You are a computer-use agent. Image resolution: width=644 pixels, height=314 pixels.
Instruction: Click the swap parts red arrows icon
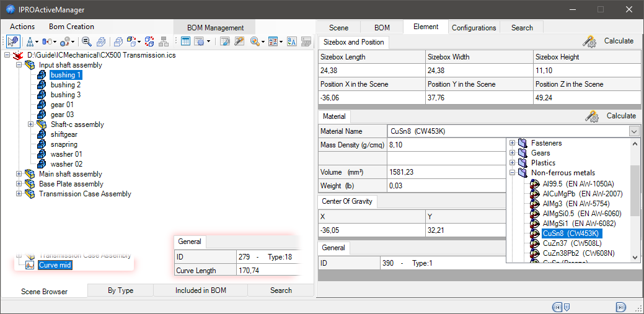click(149, 41)
